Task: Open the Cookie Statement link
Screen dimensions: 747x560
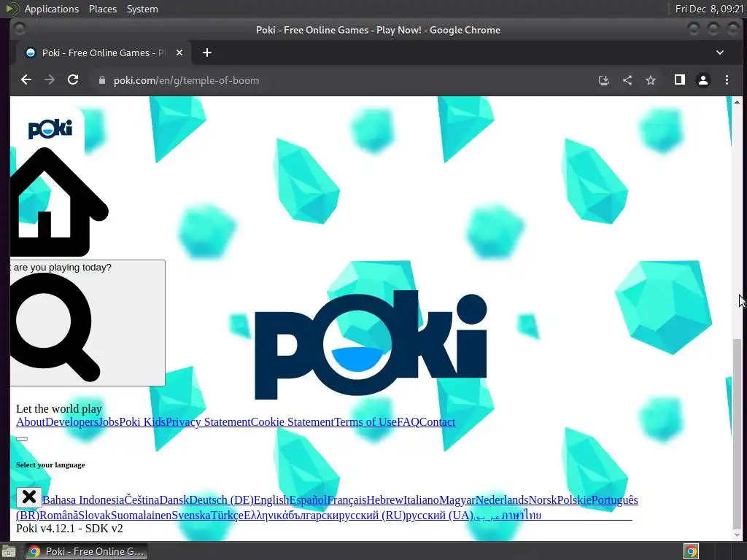Action: point(292,422)
